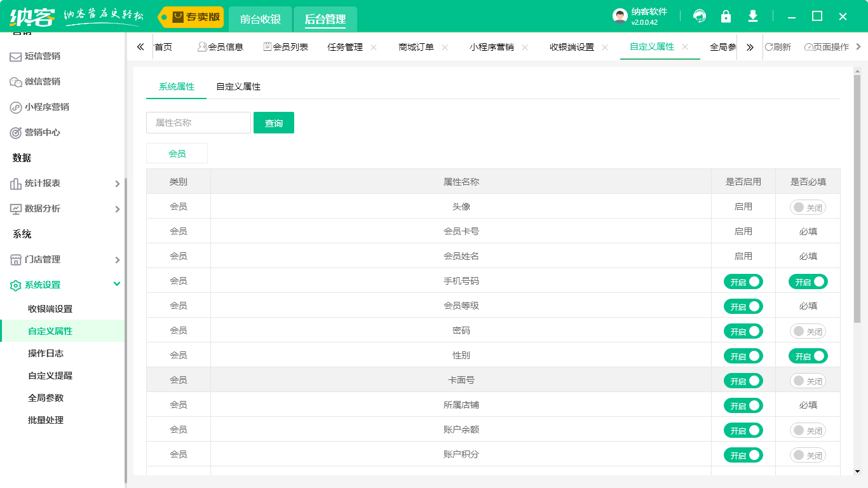The width and height of the screenshot is (868, 488).
Task: Open the 会员信息 tab
Action: [220, 47]
